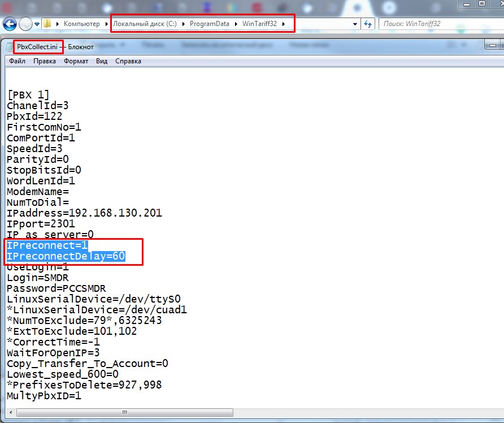Click the horizontal scrollbar thumb in Notepad

(x=125, y=412)
